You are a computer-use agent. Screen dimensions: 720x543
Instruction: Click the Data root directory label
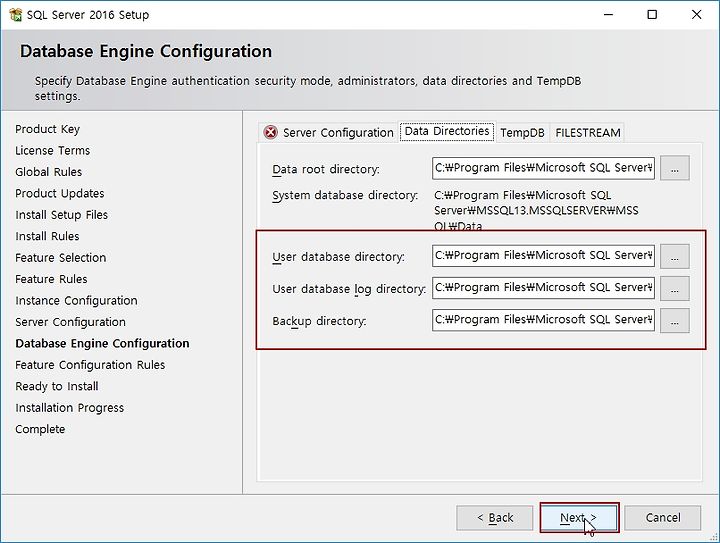pyautogui.click(x=326, y=169)
